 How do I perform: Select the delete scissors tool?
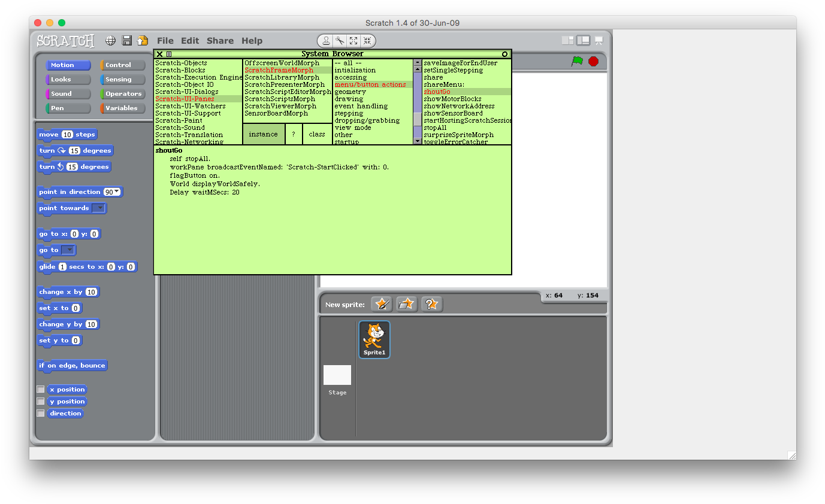click(339, 41)
